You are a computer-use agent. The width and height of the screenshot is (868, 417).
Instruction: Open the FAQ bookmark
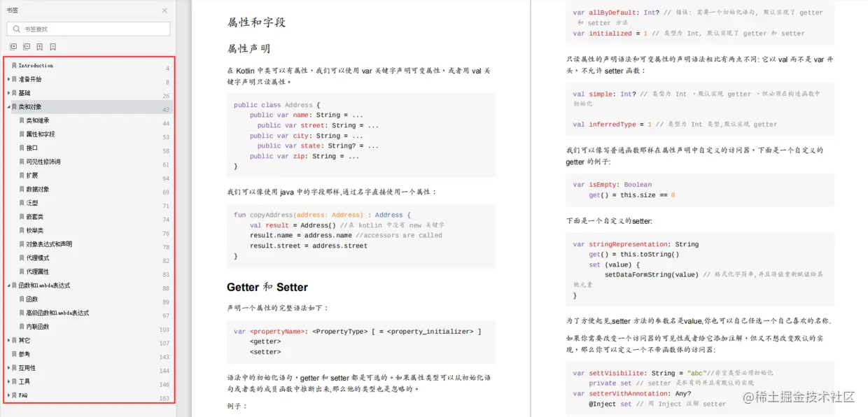(x=23, y=395)
